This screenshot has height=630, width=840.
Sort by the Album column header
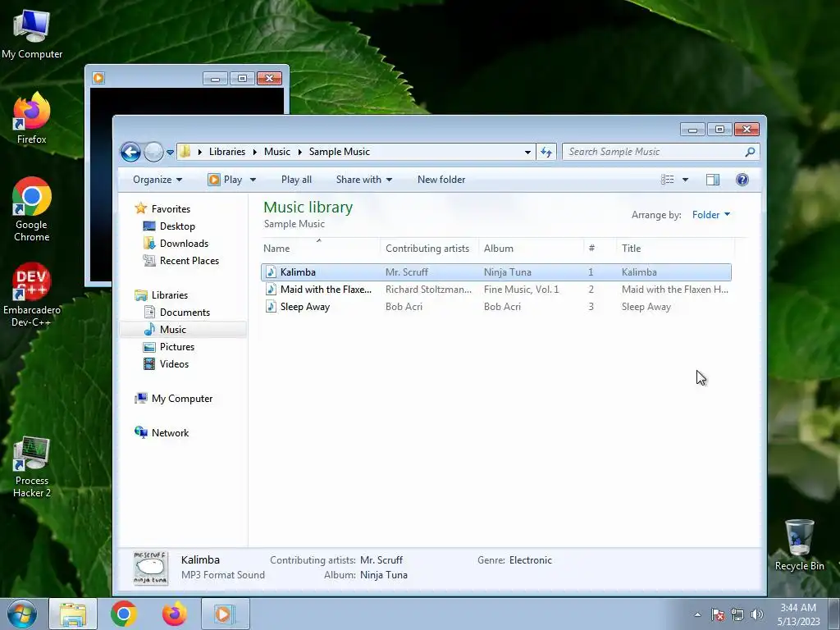[x=531, y=248]
